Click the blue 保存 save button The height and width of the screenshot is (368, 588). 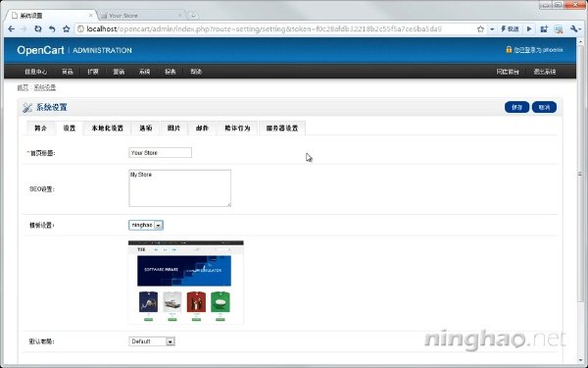pos(516,107)
